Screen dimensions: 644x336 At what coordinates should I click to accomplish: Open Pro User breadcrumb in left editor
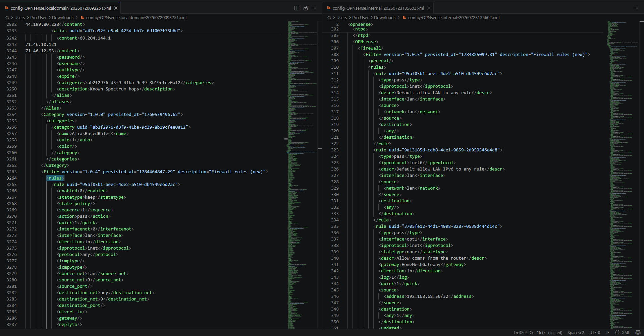pyautogui.click(x=38, y=18)
